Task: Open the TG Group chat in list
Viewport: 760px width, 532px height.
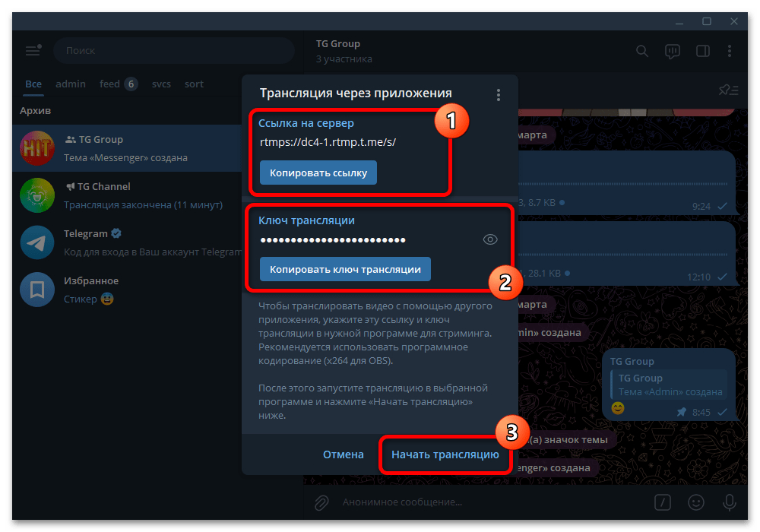Action: tap(127, 148)
